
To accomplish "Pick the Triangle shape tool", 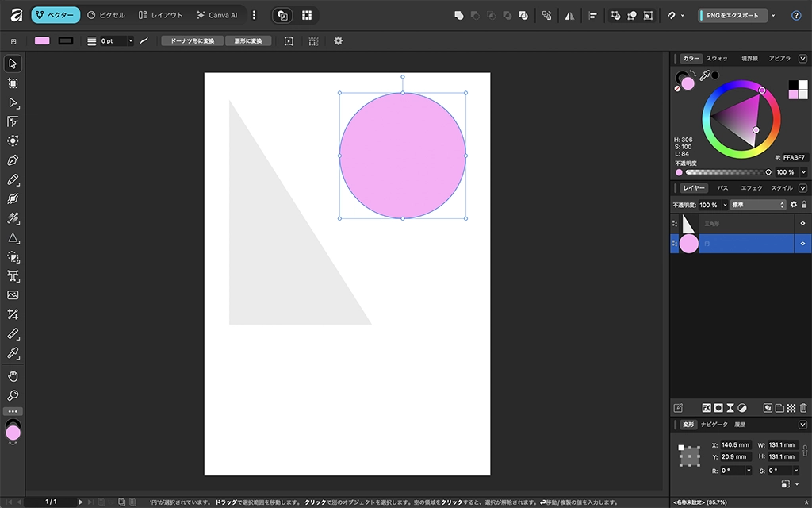I will (13, 238).
